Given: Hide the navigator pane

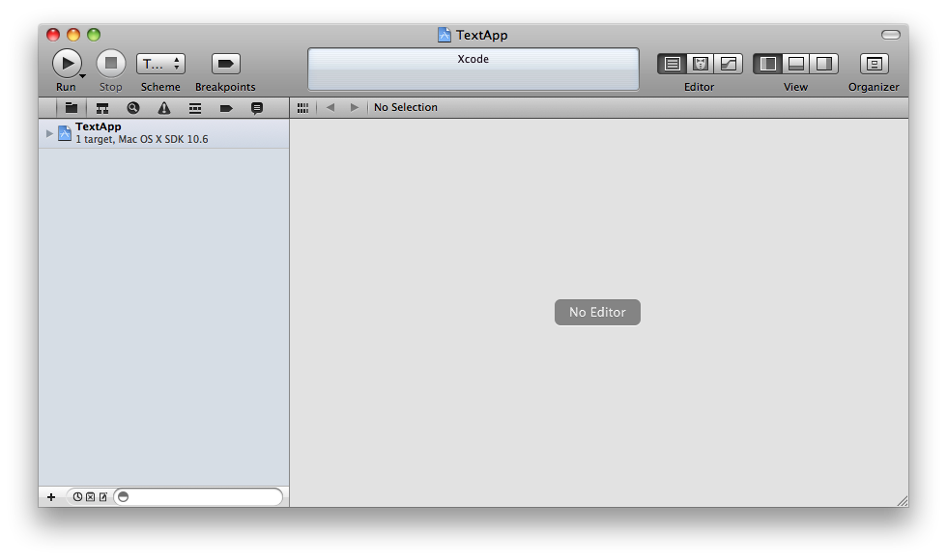Looking at the screenshot, I should (x=767, y=64).
